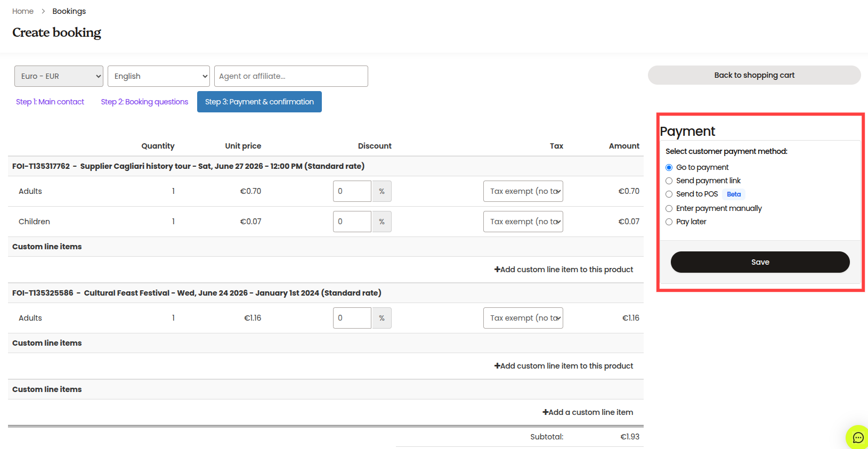Click the Beta badge next to Send to POS
Viewport: 868px width, 449px height.
[x=734, y=194]
